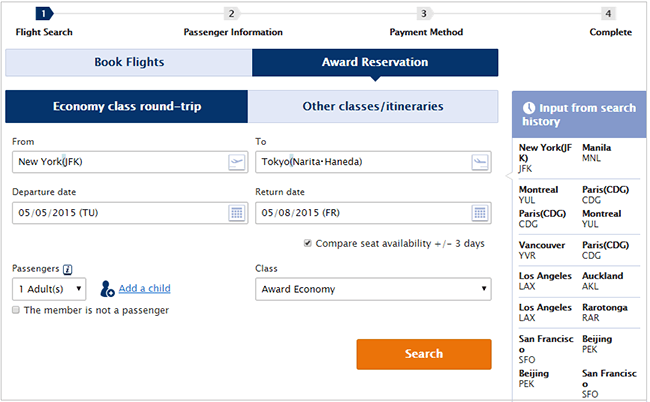Open the Award Economy class dropdown
Screen dimensions: 650x402
coord(373,289)
